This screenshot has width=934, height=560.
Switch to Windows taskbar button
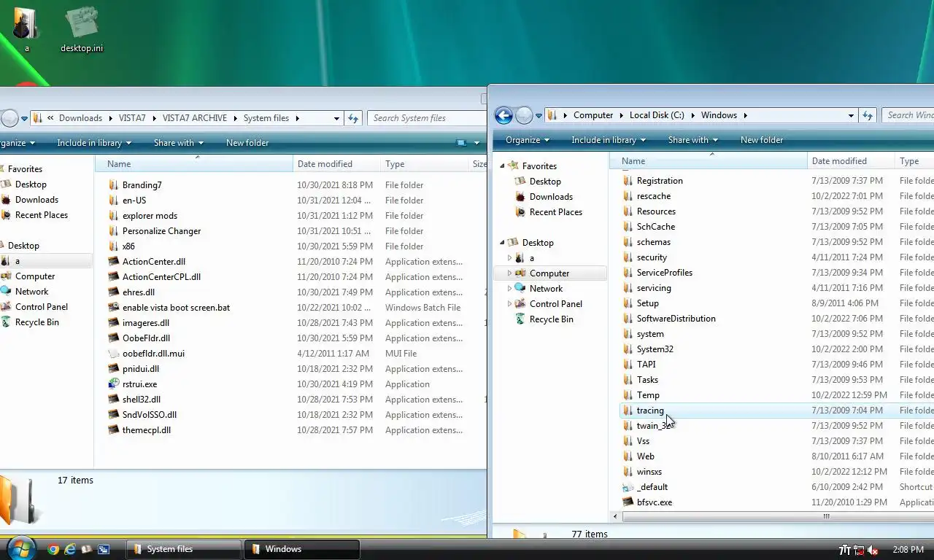click(301, 549)
